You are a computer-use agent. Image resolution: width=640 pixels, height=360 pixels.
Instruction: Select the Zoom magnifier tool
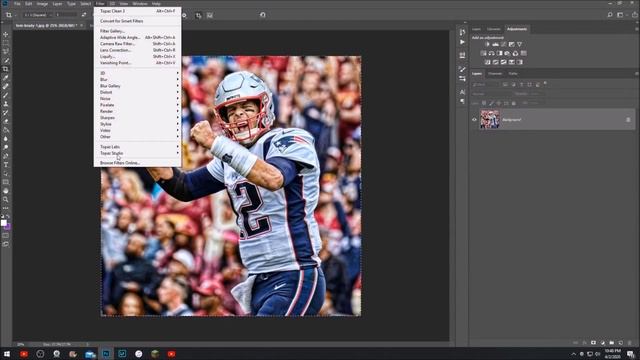click(6, 199)
